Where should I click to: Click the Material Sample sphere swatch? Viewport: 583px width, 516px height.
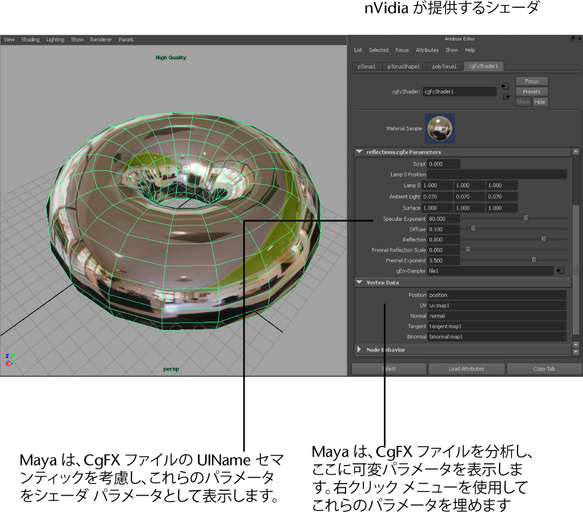440,129
